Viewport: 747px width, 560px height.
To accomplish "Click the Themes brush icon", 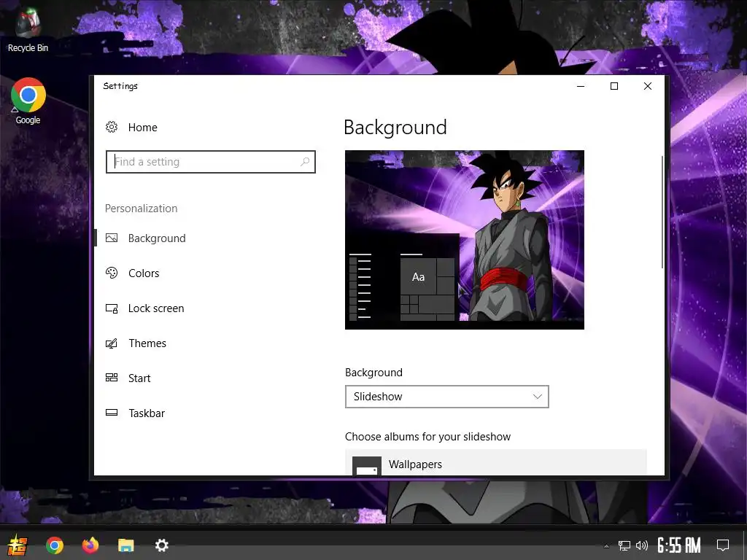I will (112, 343).
